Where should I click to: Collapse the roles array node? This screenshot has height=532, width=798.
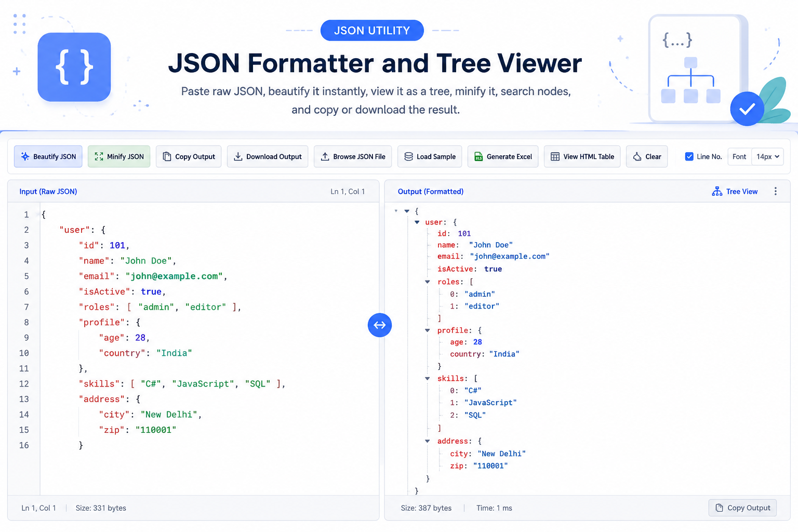(x=428, y=282)
